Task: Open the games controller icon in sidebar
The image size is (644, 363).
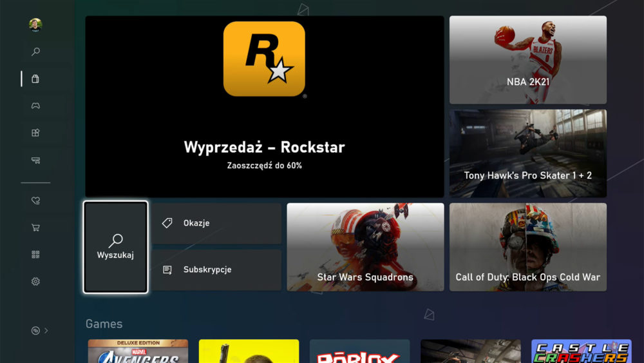Action: 35,106
